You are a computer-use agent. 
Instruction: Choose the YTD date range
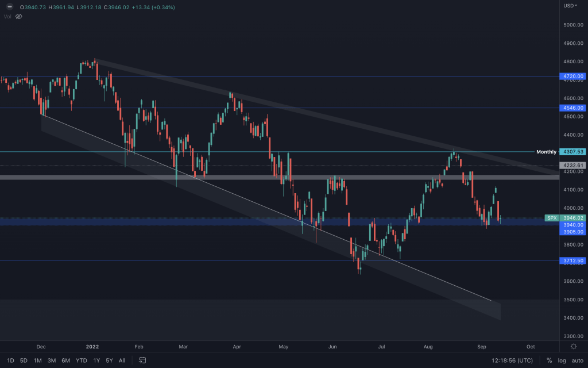click(x=82, y=361)
